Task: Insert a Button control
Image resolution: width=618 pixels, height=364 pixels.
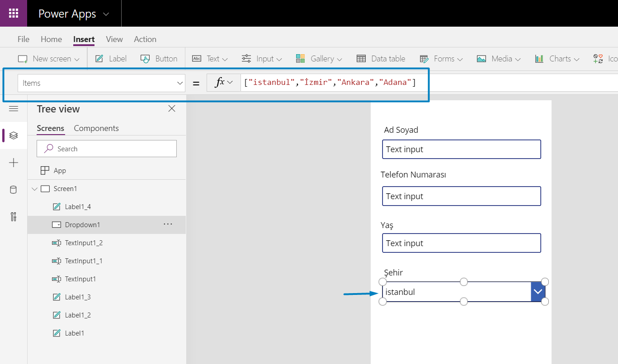Action: tap(159, 59)
